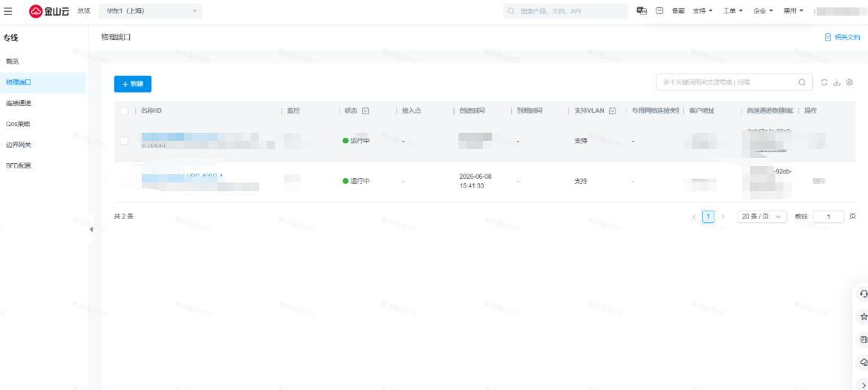Open table column settings gear
868x390 pixels.
tap(849, 82)
